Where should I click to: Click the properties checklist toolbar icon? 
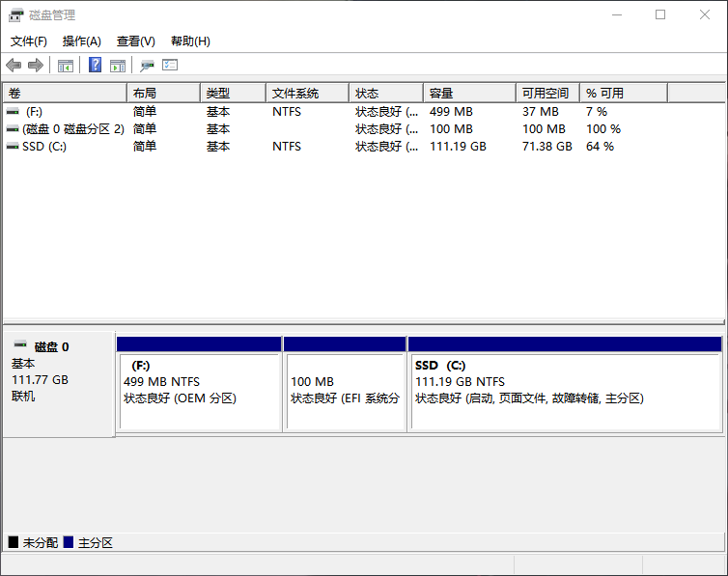click(170, 65)
